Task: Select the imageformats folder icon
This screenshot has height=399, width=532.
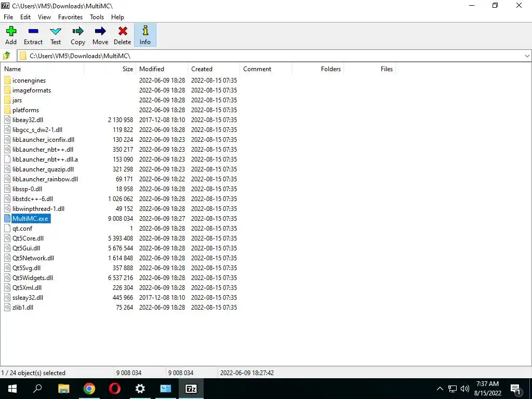Action: pyautogui.click(x=7, y=90)
